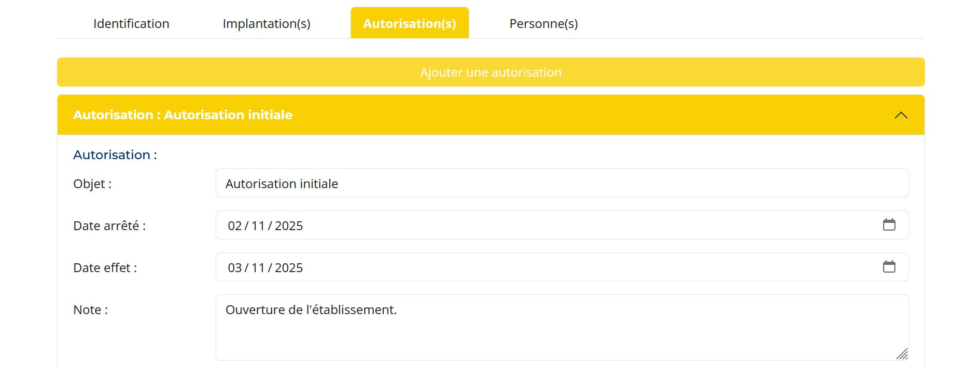This screenshot has height=368, width=980.
Task: Open the Date arrêté calendar picker icon
Action: click(889, 225)
